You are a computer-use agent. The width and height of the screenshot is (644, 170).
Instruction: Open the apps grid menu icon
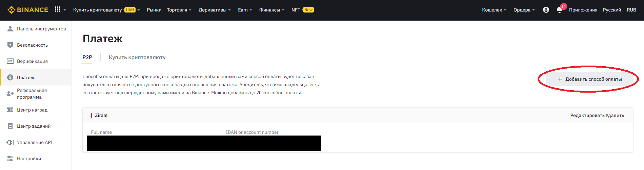point(58,9)
